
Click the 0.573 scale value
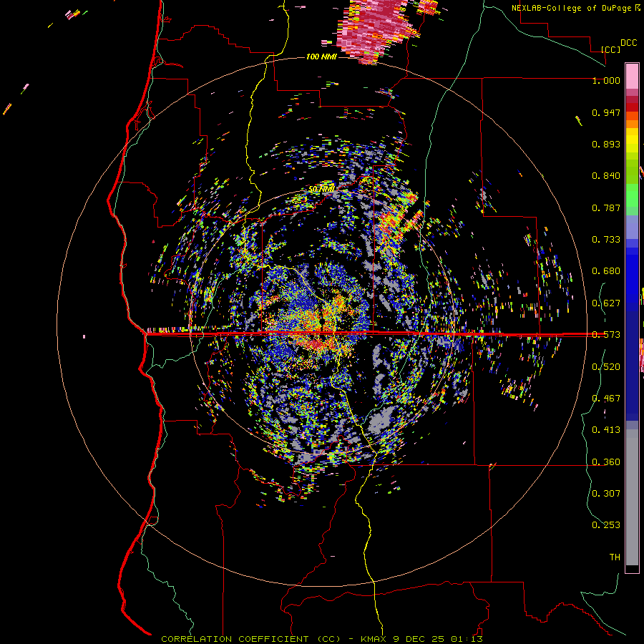pos(606,335)
